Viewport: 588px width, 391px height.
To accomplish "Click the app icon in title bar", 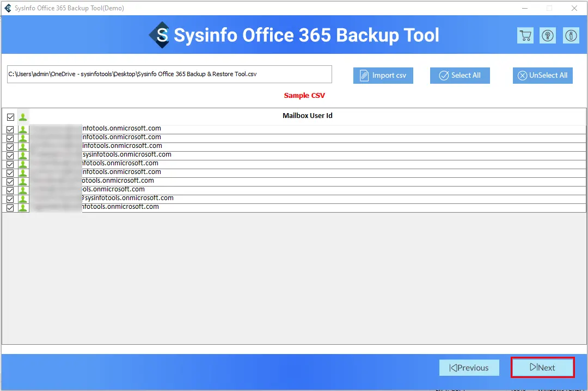I will 7,8.
